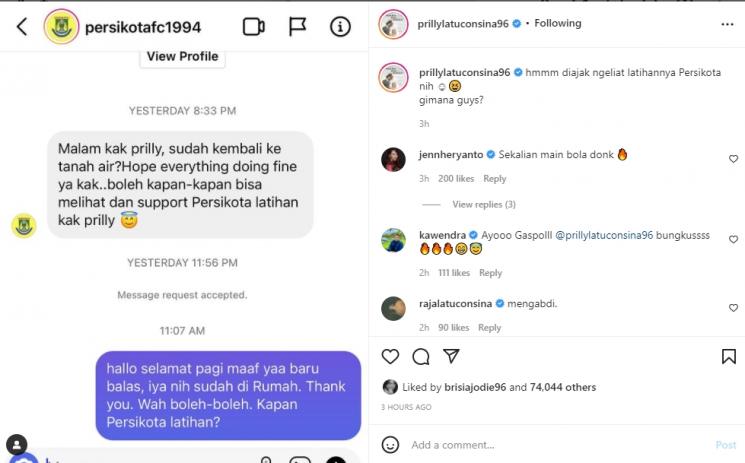745x463 pixels.
Task: Reply to kawendra's comment
Action: click(x=490, y=273)
